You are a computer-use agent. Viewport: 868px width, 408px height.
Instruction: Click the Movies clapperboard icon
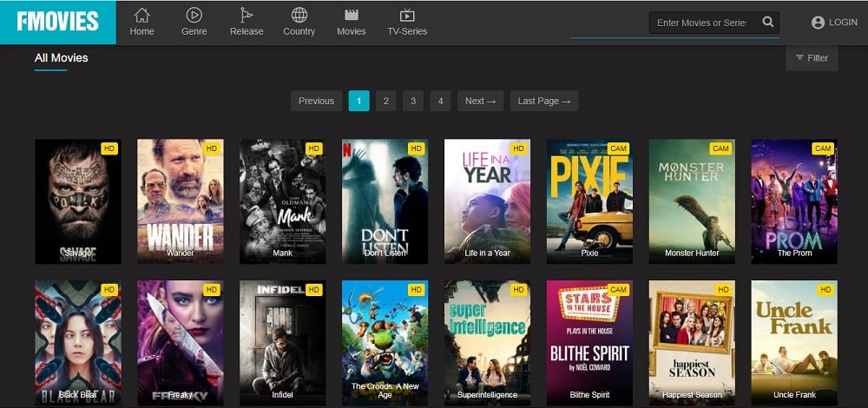tap(351, 15)
